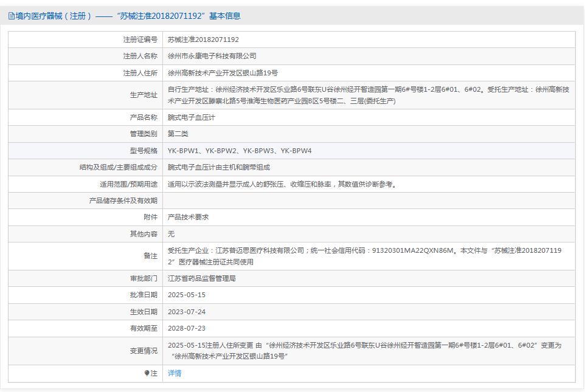585x392 pixels.
Task: Click the 生效日期 label
Action: pos(144,312)
